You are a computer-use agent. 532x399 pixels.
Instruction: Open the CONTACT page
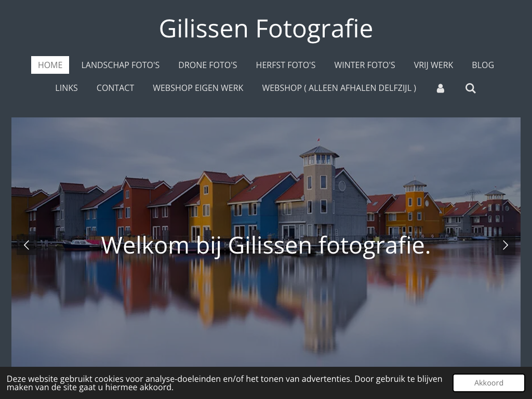click(115, 88)
